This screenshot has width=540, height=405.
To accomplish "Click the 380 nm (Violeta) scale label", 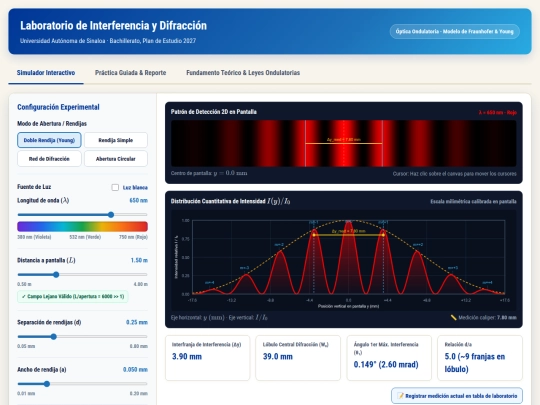I will pyautogui.click(x=34, y=237).
